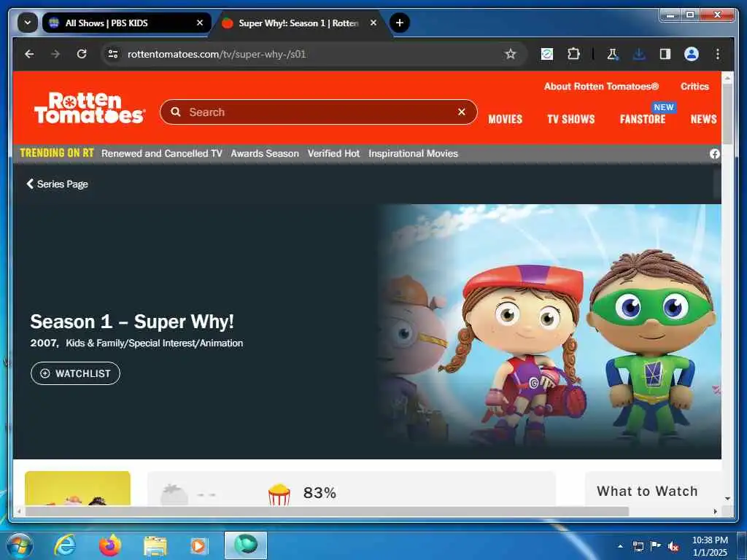Focus the Rotten Tomatoes Search field
The height and width of the screenshot is (560, 747).
[318, 112]
